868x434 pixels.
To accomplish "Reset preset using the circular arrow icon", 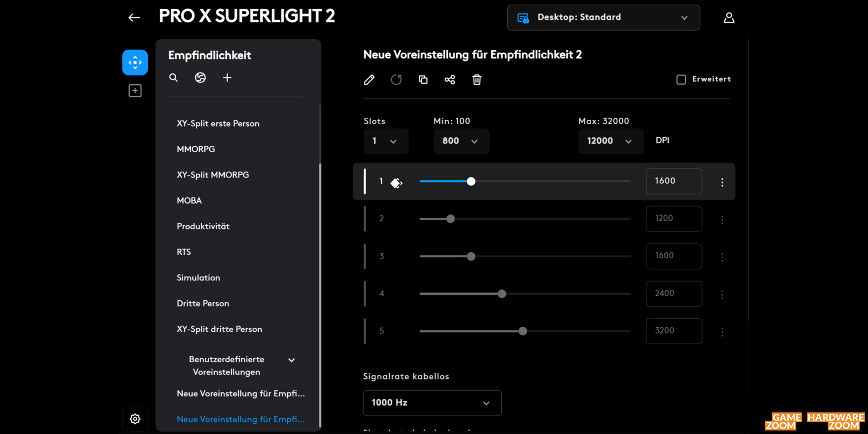I will point(396,79).
